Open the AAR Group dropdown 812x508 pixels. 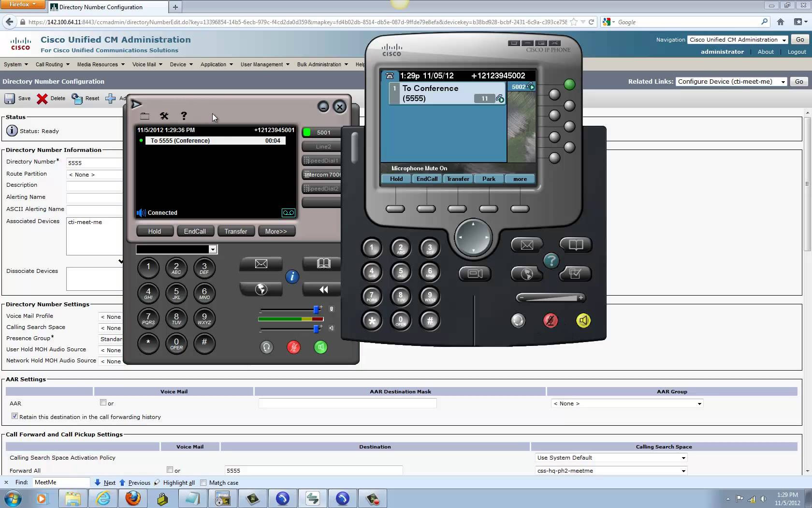click(627, 403)
